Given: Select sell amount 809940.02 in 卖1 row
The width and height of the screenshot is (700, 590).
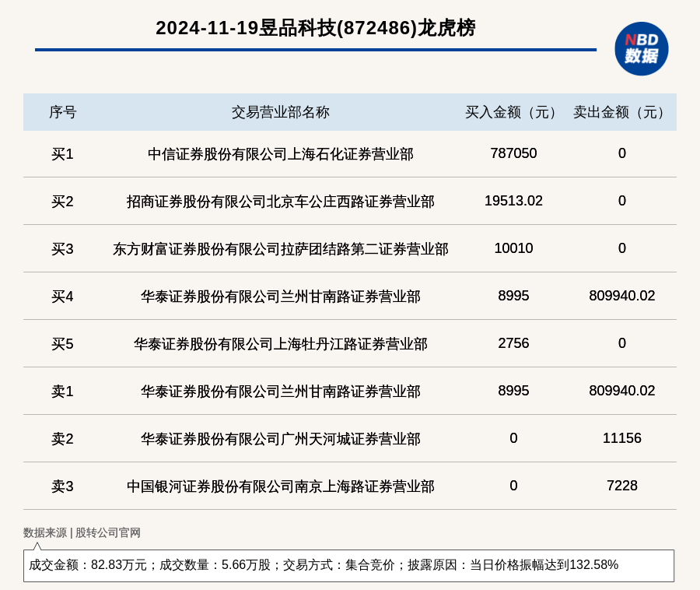Looking at the screenshot, I should click(622, 391).
